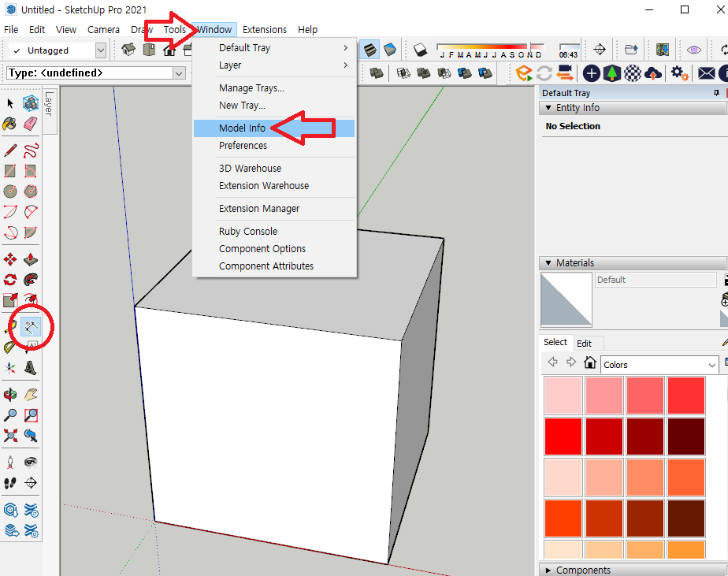Pin the Default Tray panel
The width and height of the screenshot is (728, 576).
coord(716,93)
